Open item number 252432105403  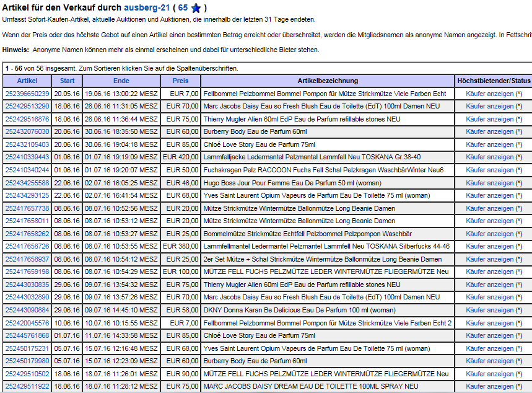27,144
